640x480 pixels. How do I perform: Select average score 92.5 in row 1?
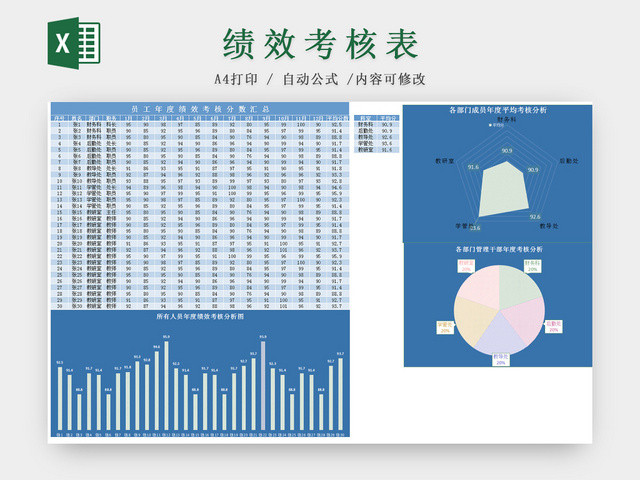click(337, 124)
